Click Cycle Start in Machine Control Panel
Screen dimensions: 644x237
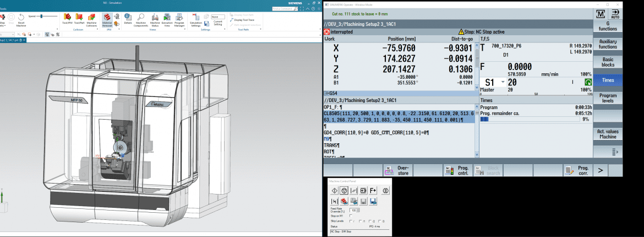[x=334, y=191]
